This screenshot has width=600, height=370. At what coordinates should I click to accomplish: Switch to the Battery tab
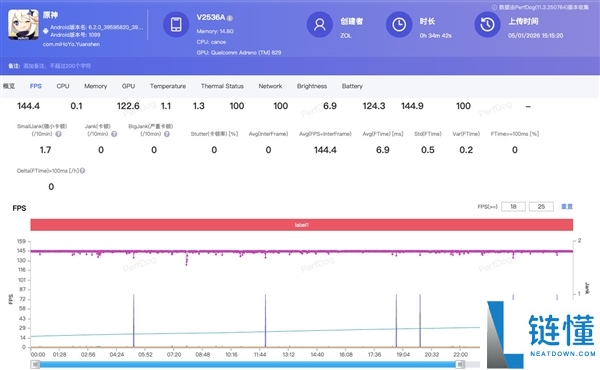pos(352,86)
